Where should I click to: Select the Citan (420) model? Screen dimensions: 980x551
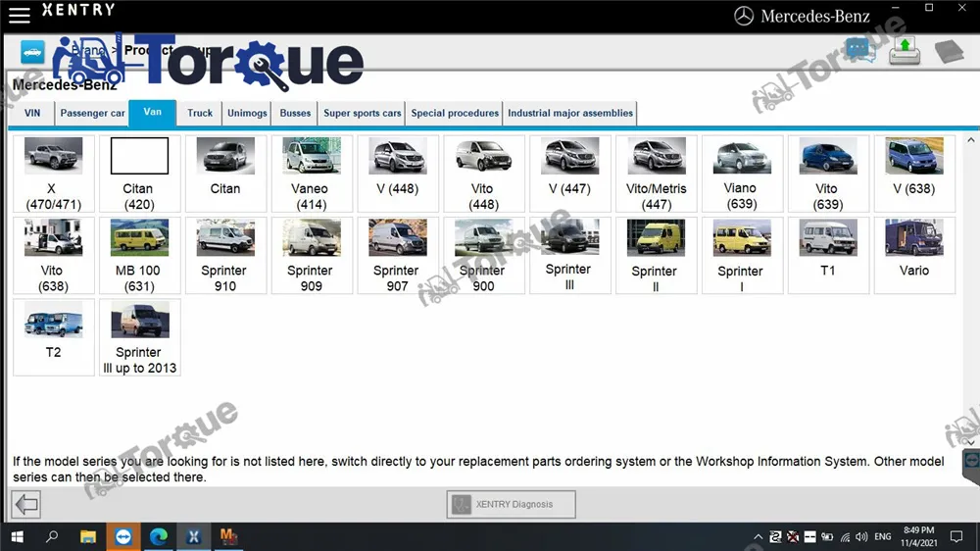pyautogui.click(x=139, y=174)
